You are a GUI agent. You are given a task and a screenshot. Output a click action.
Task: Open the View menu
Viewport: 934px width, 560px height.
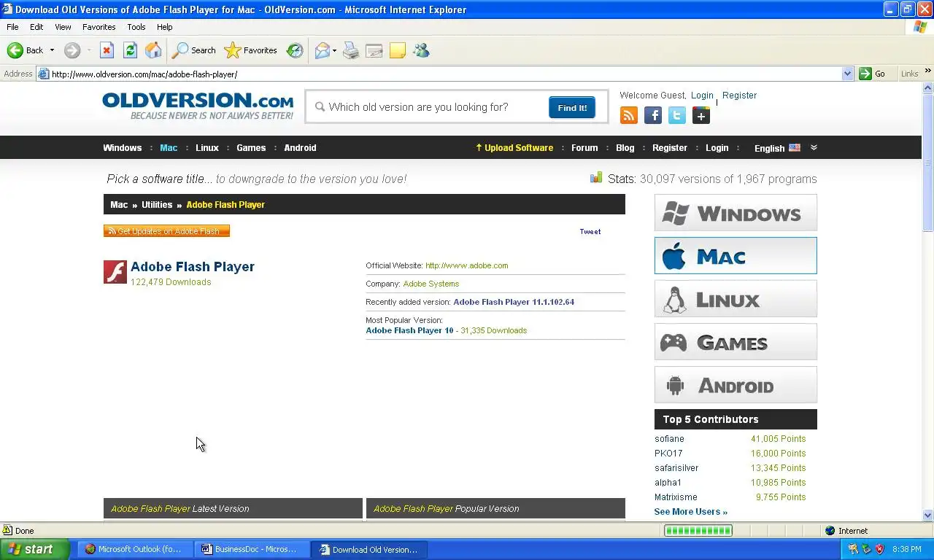coord(63,27)
